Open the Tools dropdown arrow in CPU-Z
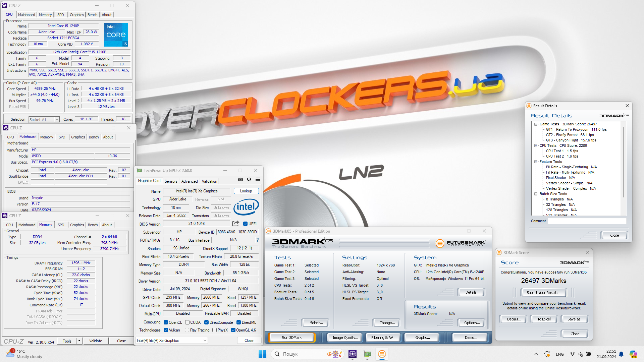 [x=79, y=341]
